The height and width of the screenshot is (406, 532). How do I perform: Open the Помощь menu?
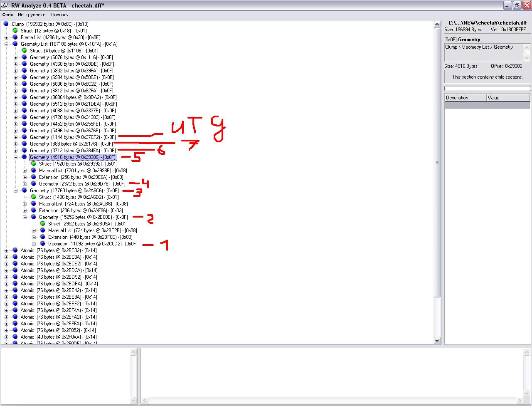tap(59, 15)
